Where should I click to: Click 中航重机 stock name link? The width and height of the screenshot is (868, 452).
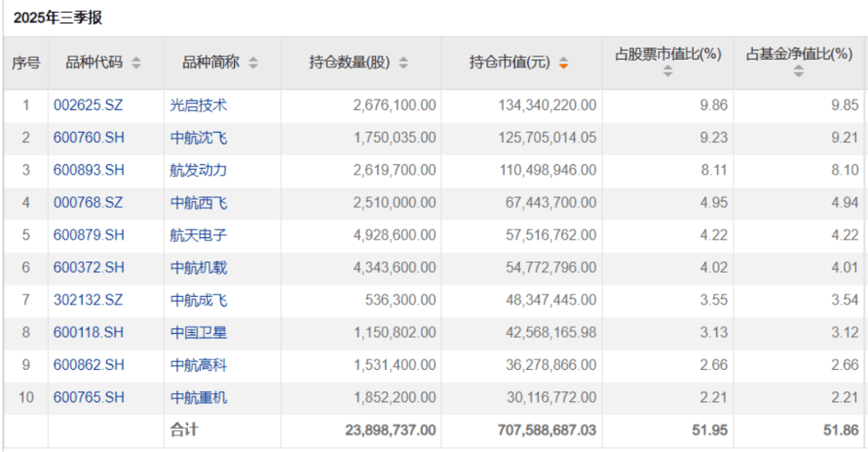(199, 397)
